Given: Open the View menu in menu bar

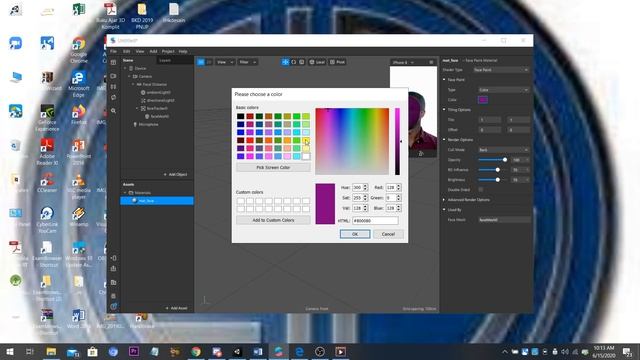Looking at the screenshot, I should [x=140, y=51].
